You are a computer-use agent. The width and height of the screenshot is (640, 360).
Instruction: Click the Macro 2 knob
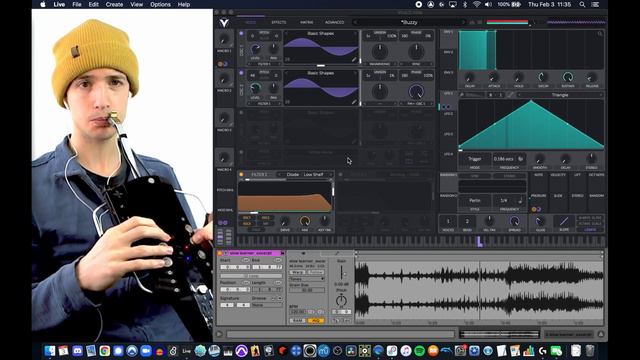pos(224,79)
